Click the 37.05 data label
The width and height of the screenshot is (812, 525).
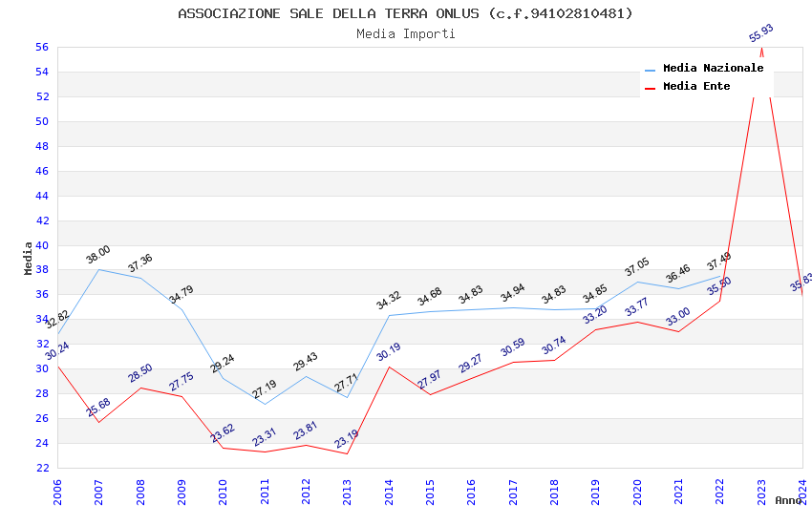pyautogui.click(x=637, y=267)
